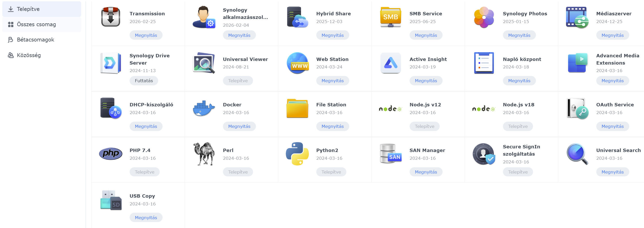Open SAN Manager with Megnyitás
644x228 pixels.
[x=426, y=172]
